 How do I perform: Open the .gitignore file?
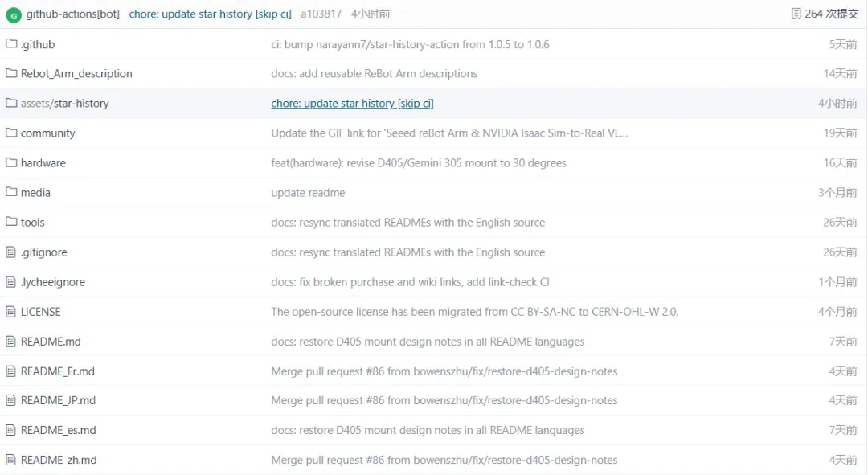coord(43,252)
